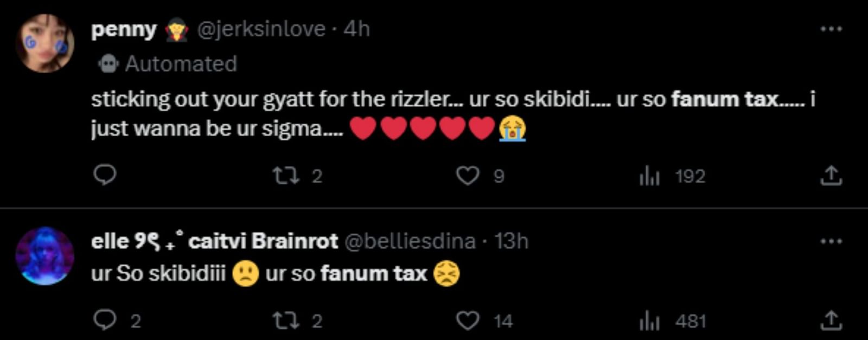This screenshot has height=340, width=868.
Task: Like penny's tweet with 9 likes
Action: tap(468, 176)
